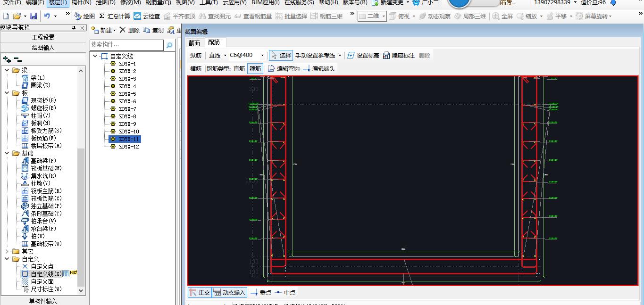
Task: Open the 楼层(L) menu
Action: tap(58, 2)
